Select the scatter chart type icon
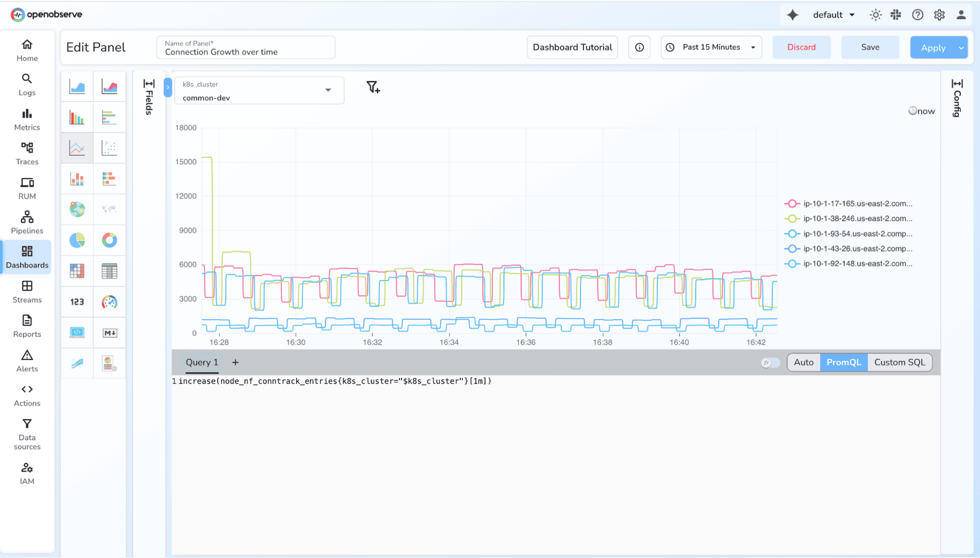The width and height of the screenshot is (980, 558). click(x=109, y=148)
